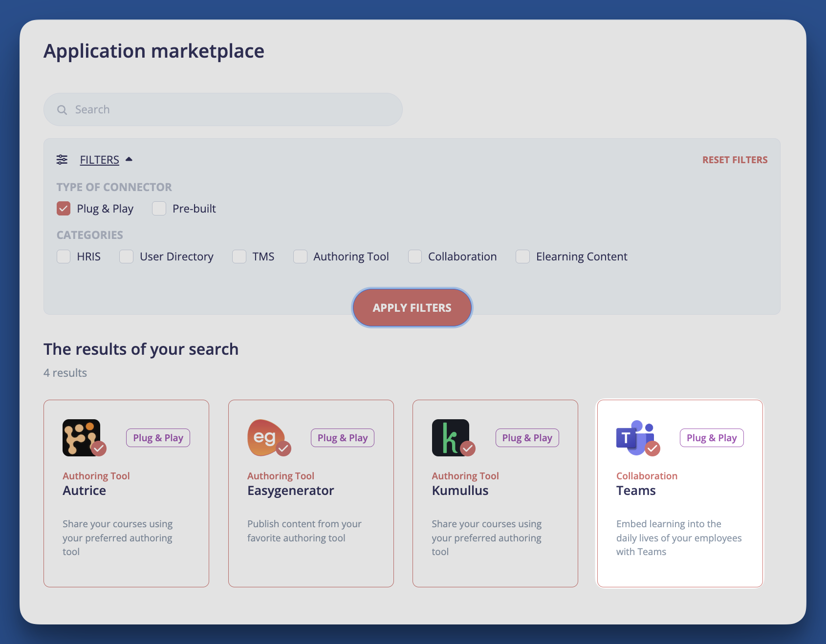Check the Collaboration category checkbox

(415, 257)
